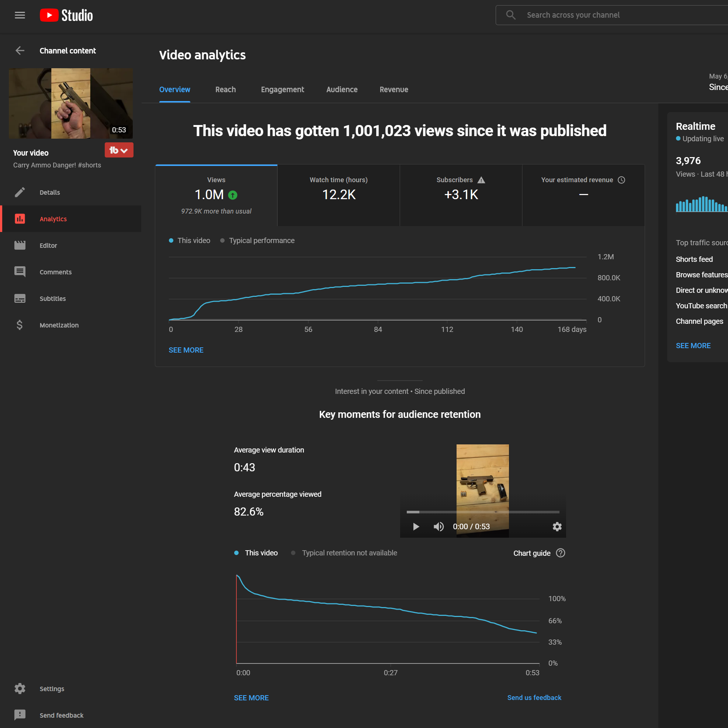Open the Editor clapperboard icon
This screenshot has width=728, height=728.
[20, 245]
